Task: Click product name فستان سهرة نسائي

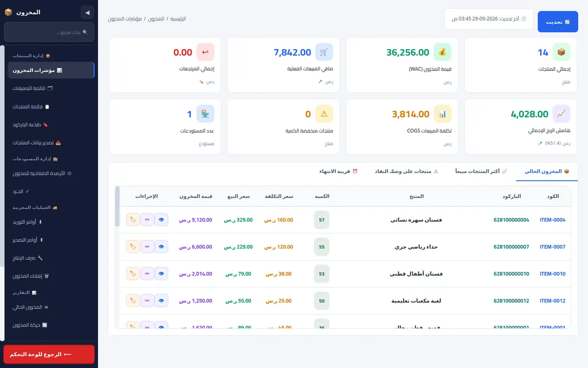Action: click(x=416, y=220)
